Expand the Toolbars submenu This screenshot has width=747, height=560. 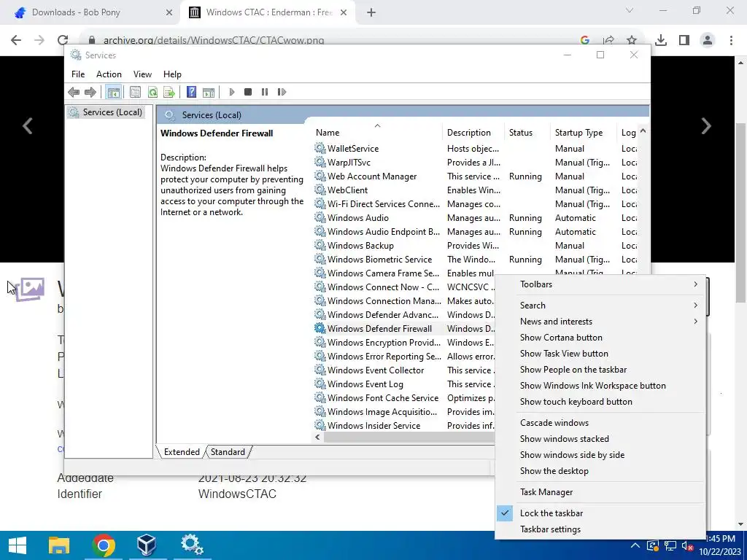coord(600,284)
